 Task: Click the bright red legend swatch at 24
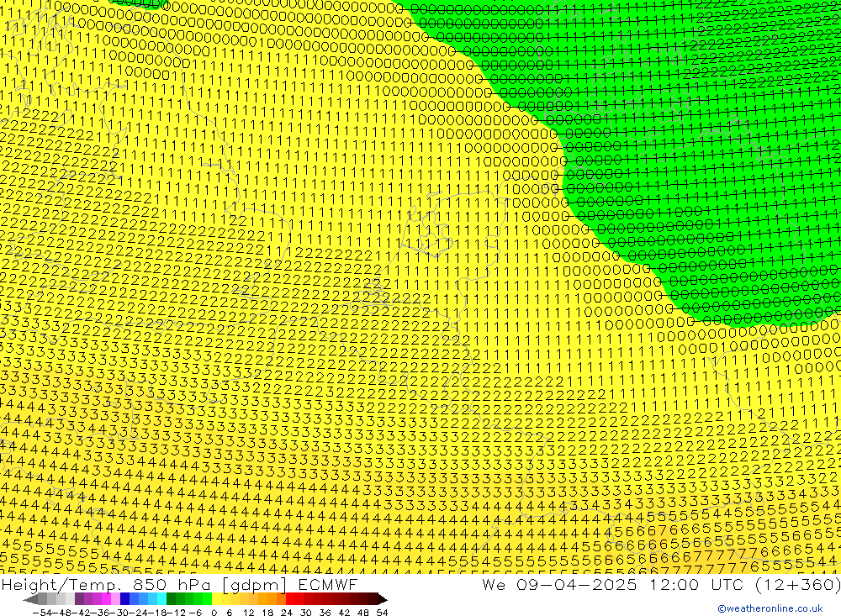(x=290, y=599)
